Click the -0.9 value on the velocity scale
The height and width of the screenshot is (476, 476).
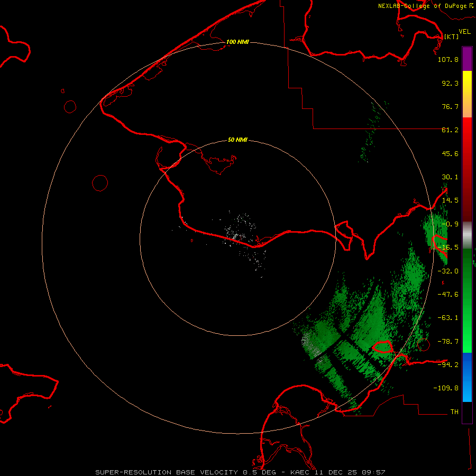[x=450, y=224]
